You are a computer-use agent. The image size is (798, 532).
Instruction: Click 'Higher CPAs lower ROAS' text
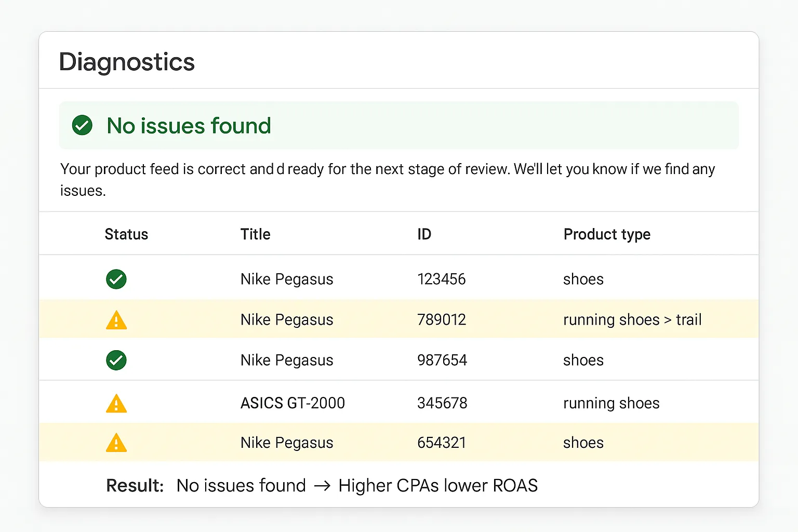pyautogui.click(x=438, y=485)
